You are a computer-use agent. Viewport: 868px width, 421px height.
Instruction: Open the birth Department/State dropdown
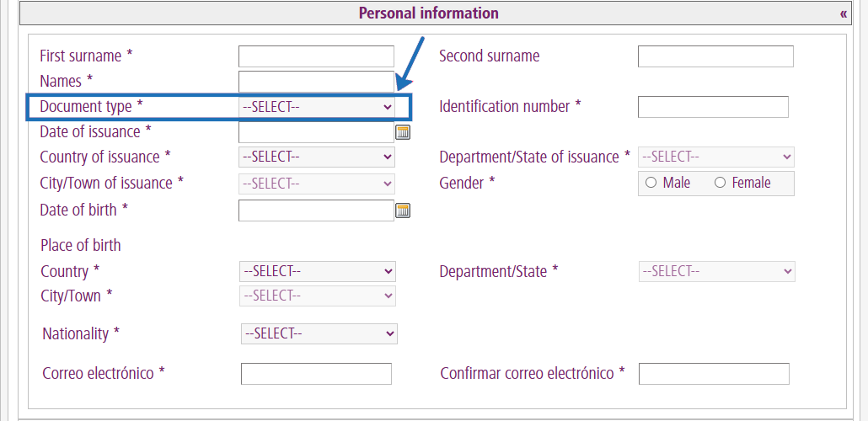click(717, 271)
